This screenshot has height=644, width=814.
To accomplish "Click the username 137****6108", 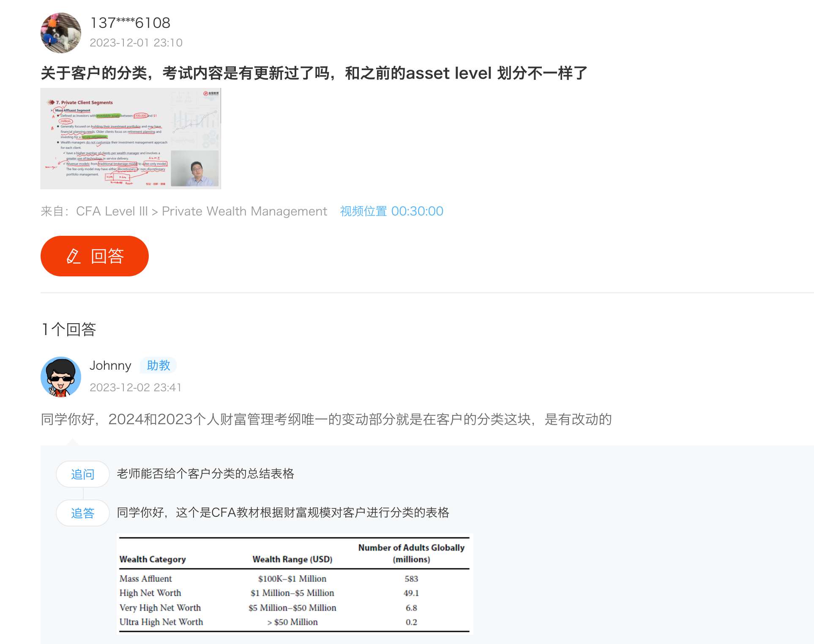I will pos(130,23).
